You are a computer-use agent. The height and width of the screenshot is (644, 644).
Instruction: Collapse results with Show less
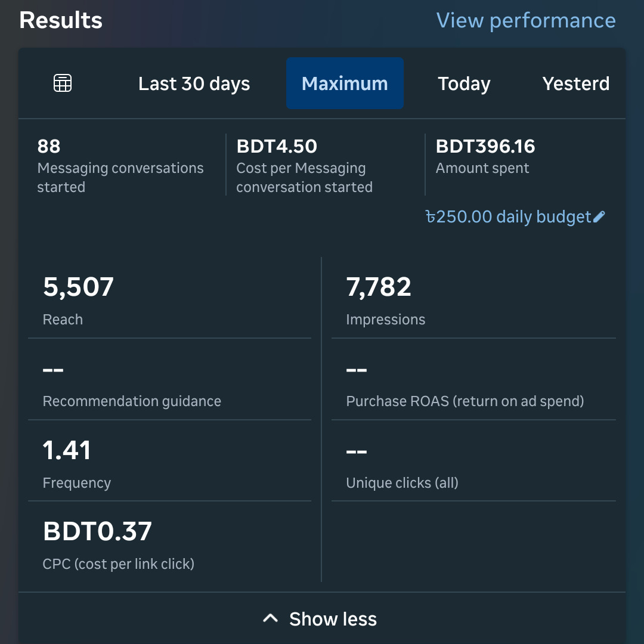click(332, 619)
